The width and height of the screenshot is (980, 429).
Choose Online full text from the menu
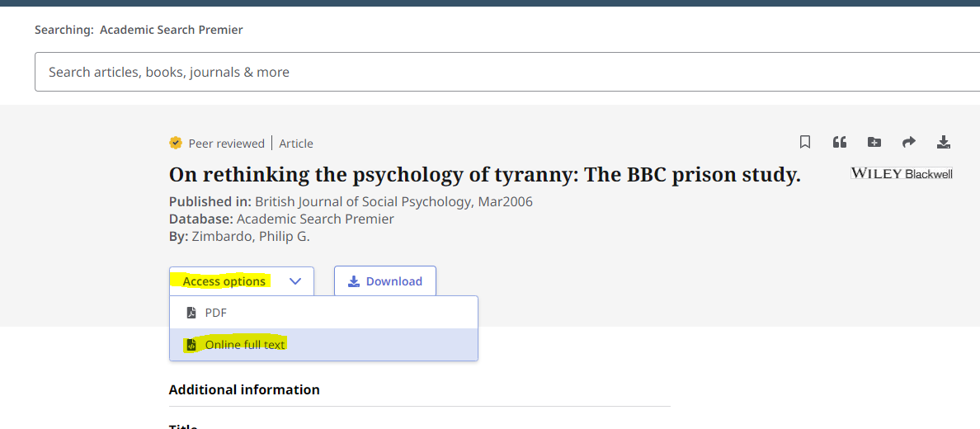coord(245,345)
